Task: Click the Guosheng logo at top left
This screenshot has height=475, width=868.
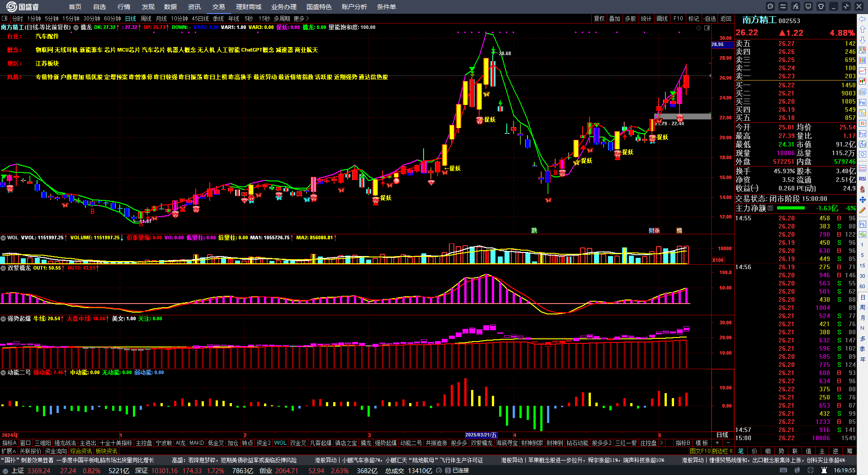Action: tap(23, 7)
